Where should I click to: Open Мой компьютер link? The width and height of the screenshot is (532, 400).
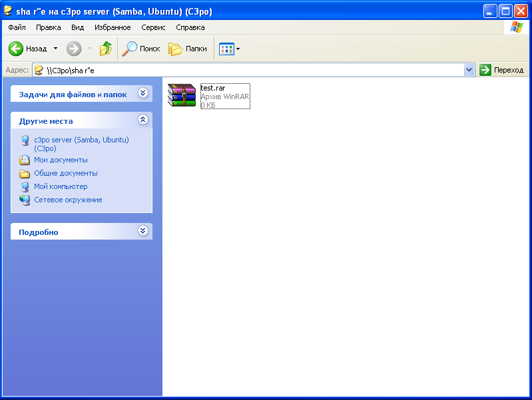(61, 186)
